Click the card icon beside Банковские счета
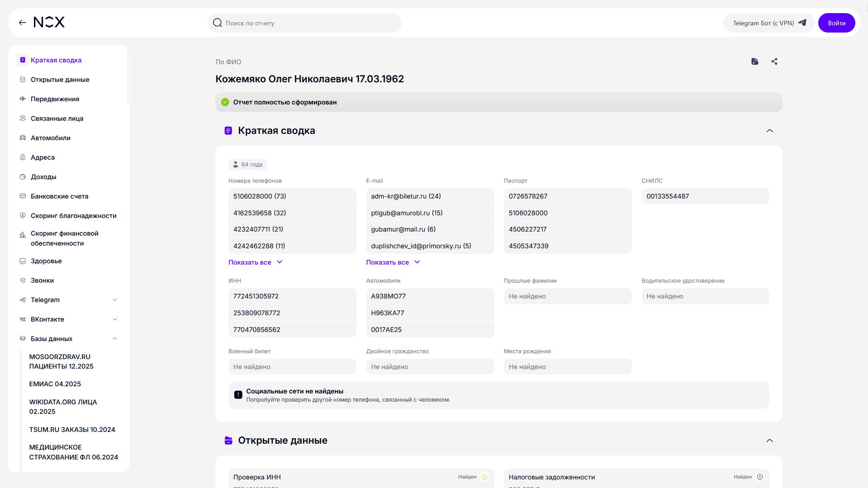The height and width of the screenshot is (488, 868). (23, 196)
